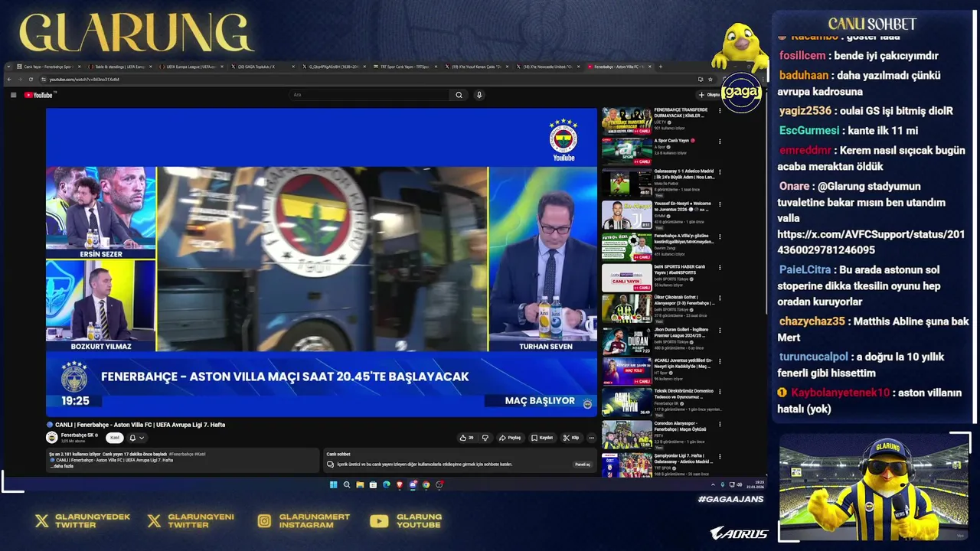980x551 pixels.
Task: Open the chat panel with 'Paneli aç'
Action: [583, 465]
